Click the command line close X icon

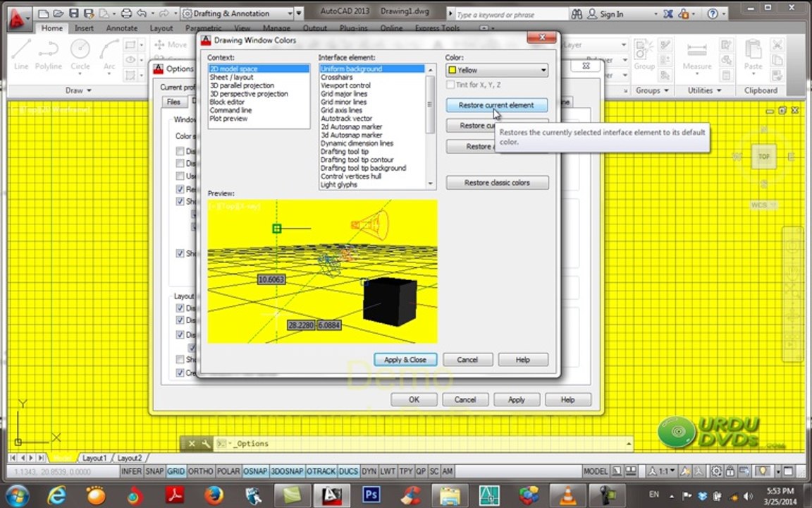(192, 444)
